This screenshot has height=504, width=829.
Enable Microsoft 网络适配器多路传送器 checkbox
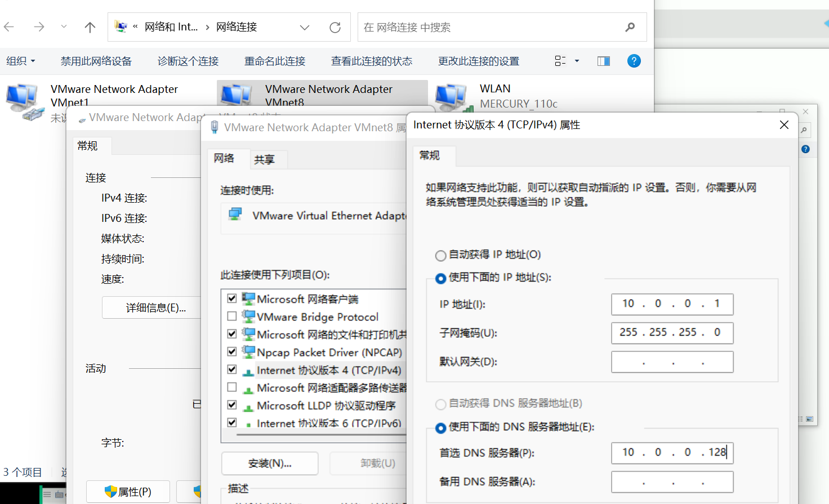[231, 387]
